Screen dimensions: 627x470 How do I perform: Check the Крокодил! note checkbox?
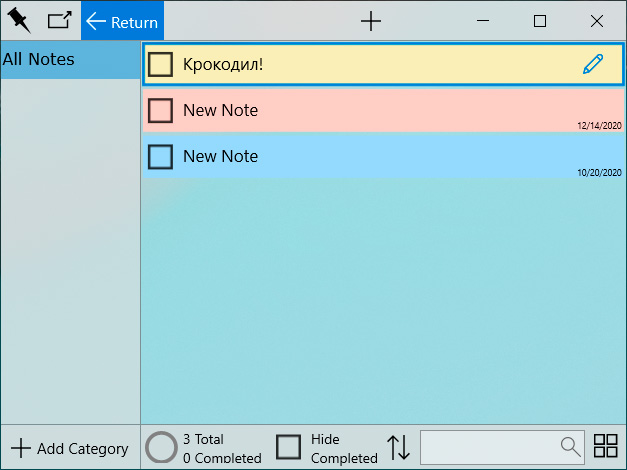(x=161, y=64)
